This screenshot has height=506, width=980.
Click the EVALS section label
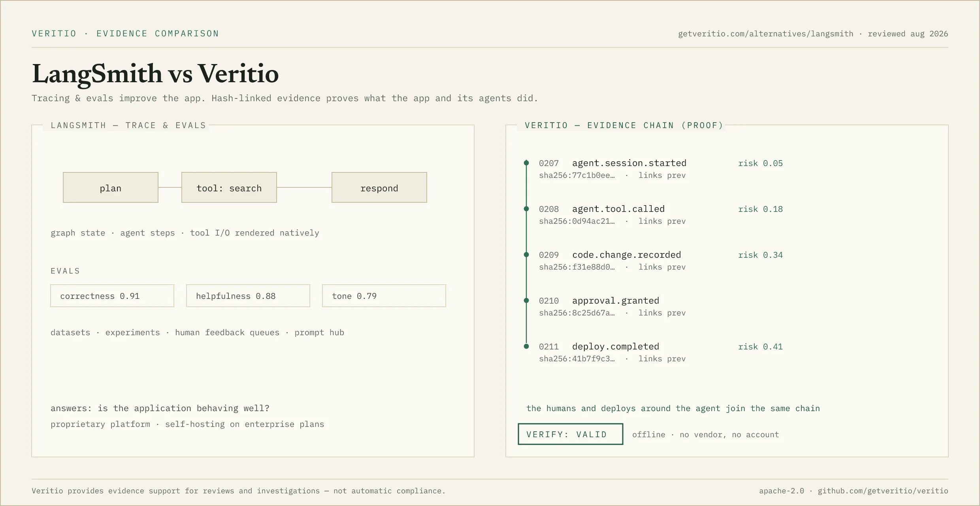tap(65, 271)
